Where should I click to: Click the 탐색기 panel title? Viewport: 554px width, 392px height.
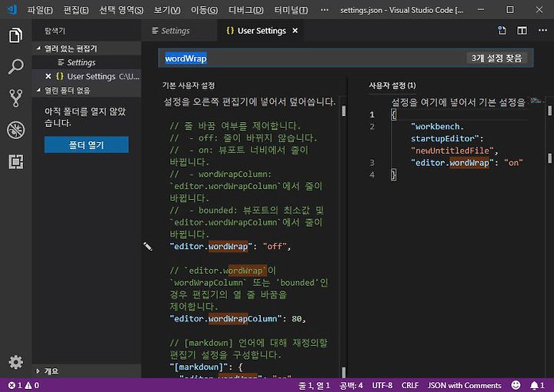55,31
